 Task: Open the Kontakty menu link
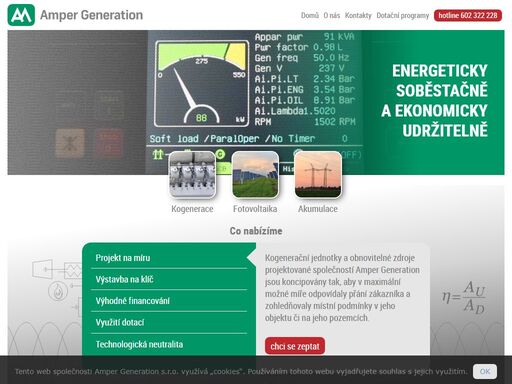(x=358, y=15)
